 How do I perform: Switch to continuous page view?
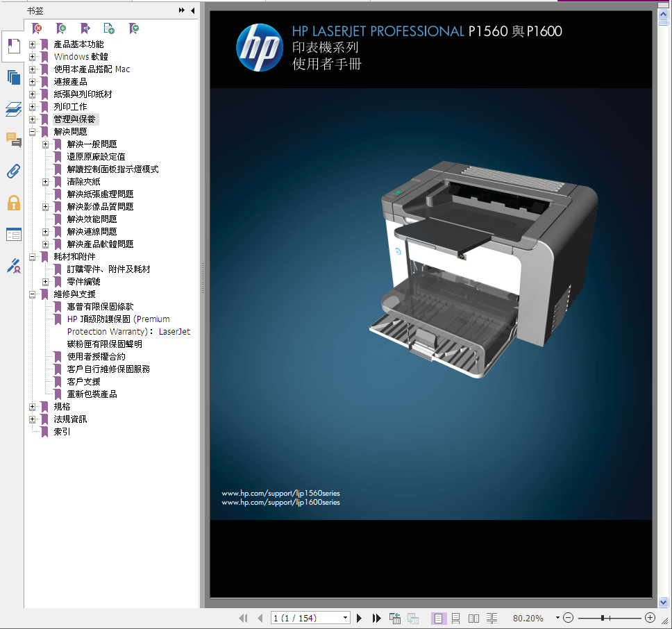coord(455,619)
